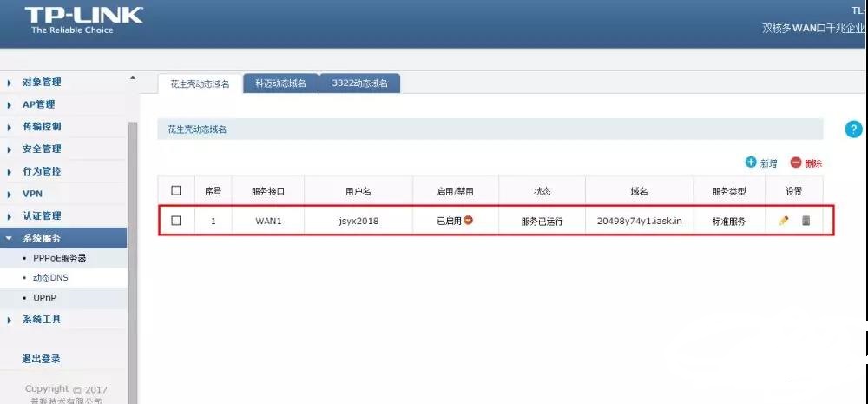Click the 退出登录 logout link
868x404 pixels.
coord(41,359)
